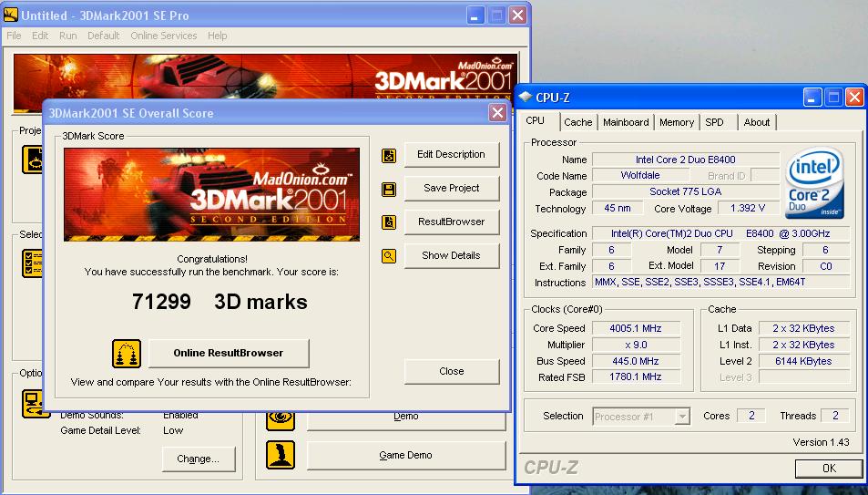Click the 445.0 MHz bus speed value

click(x=636, y=361)
